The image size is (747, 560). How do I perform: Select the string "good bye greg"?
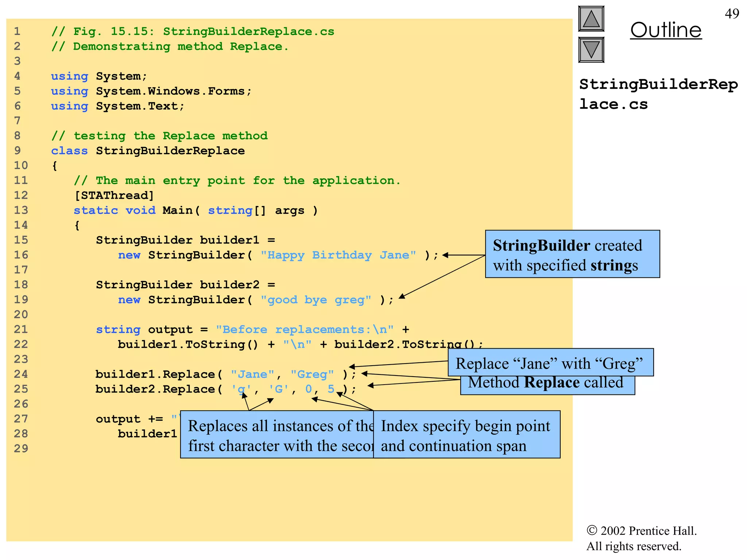click(x=316, y=300)
